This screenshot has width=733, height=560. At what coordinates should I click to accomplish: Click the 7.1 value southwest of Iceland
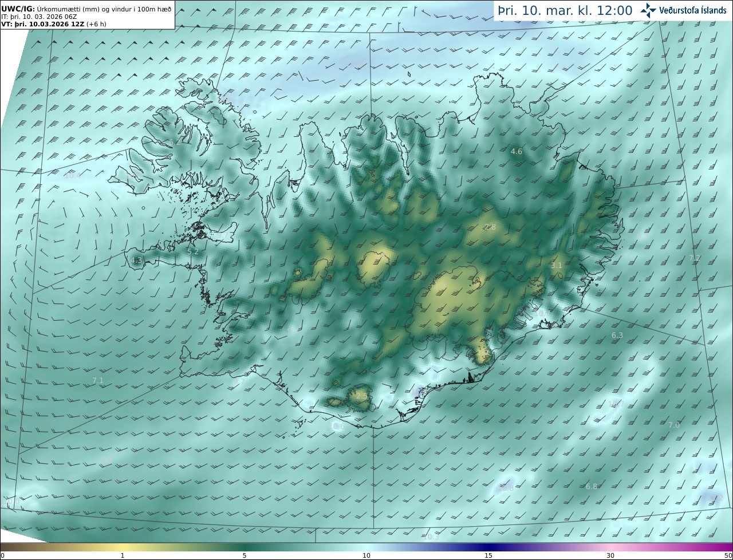click(x=98, y=381)
